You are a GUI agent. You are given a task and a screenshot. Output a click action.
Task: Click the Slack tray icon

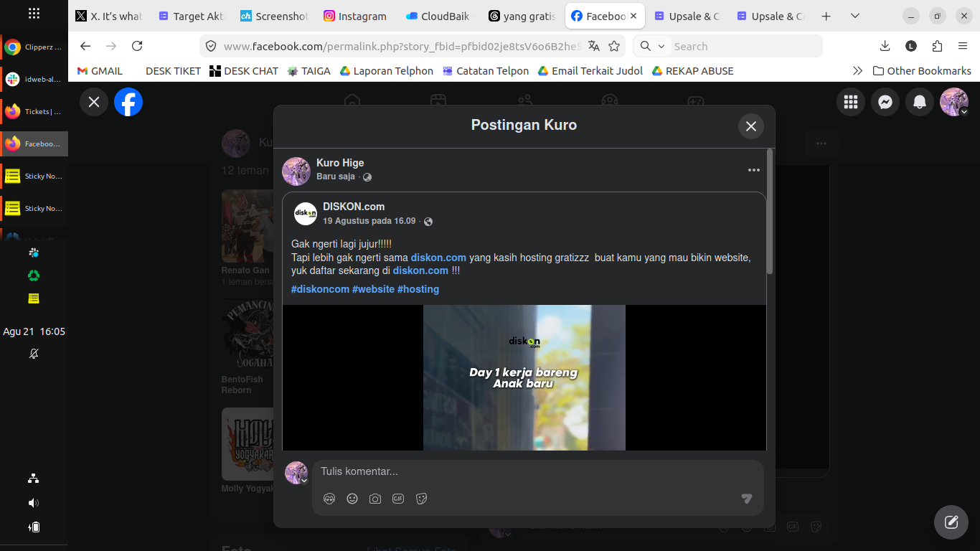tap(34, 253)
